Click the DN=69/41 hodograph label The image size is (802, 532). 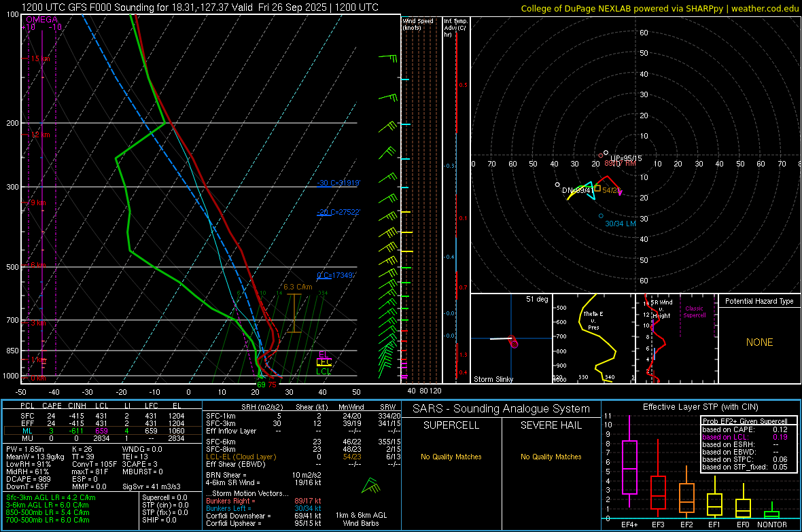click(578, 190)
